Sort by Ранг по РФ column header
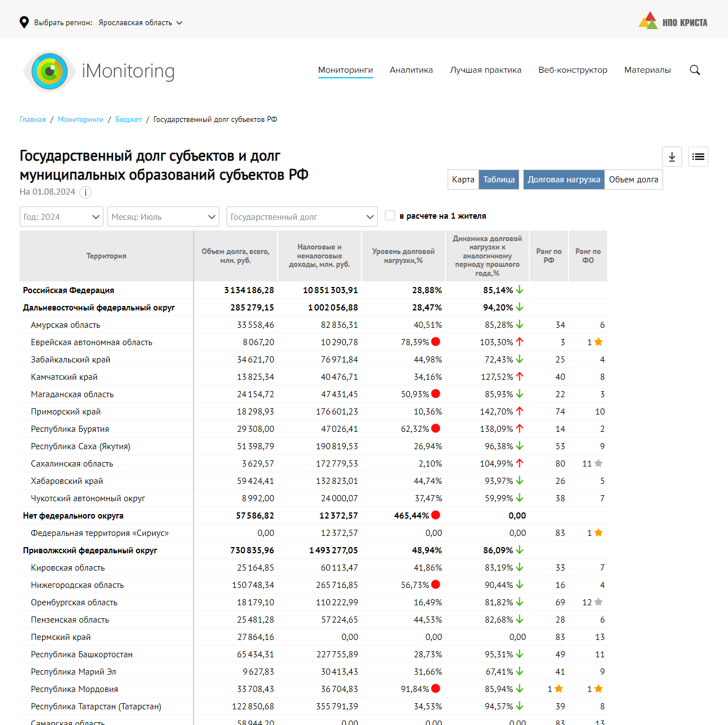 click(548, 256)
